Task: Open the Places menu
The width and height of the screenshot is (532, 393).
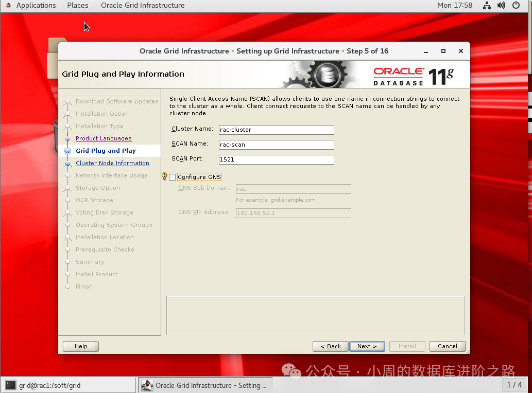Action: tap(78, 6)
